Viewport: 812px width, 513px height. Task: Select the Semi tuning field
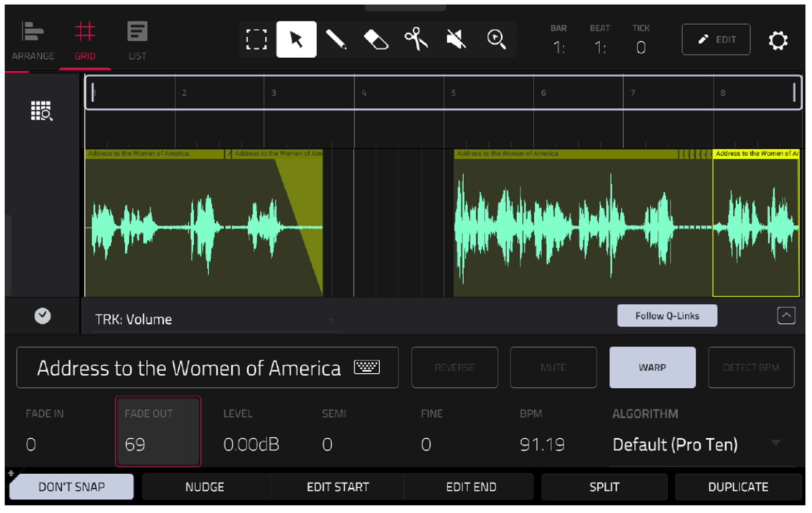[356, 432]
